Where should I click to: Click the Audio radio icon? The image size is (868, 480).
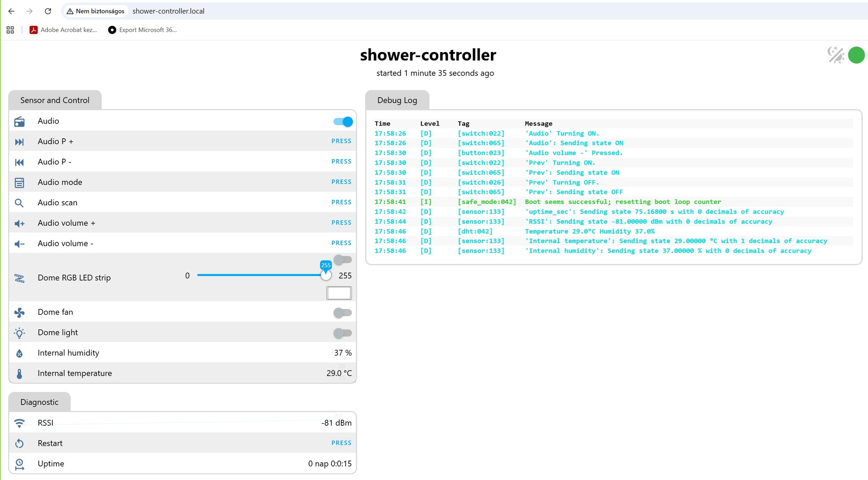point(19,122)
